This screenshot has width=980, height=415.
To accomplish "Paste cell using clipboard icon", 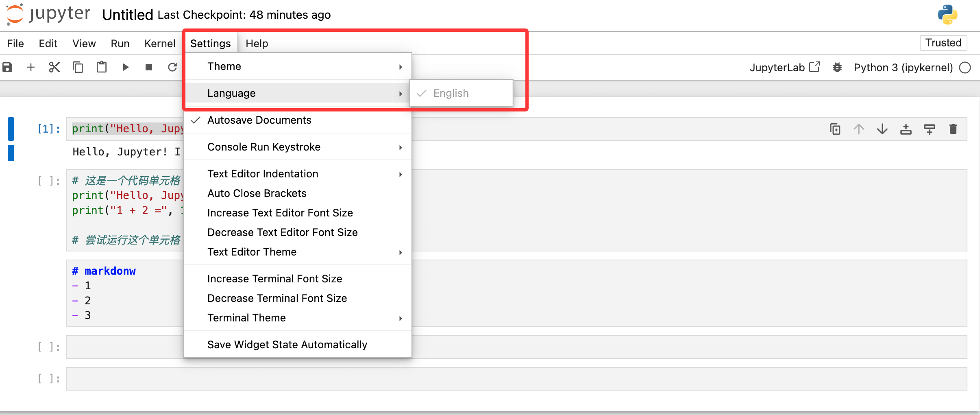I will 102,67.
